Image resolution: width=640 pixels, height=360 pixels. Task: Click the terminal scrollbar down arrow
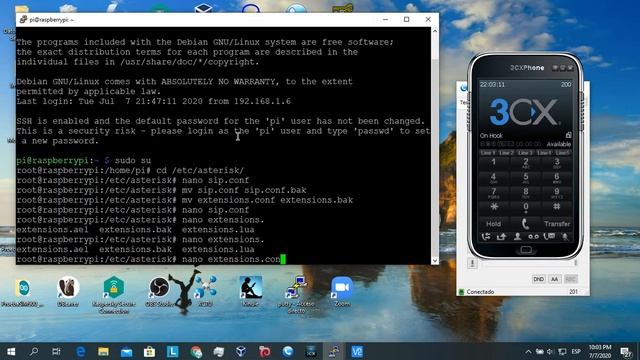435,260
